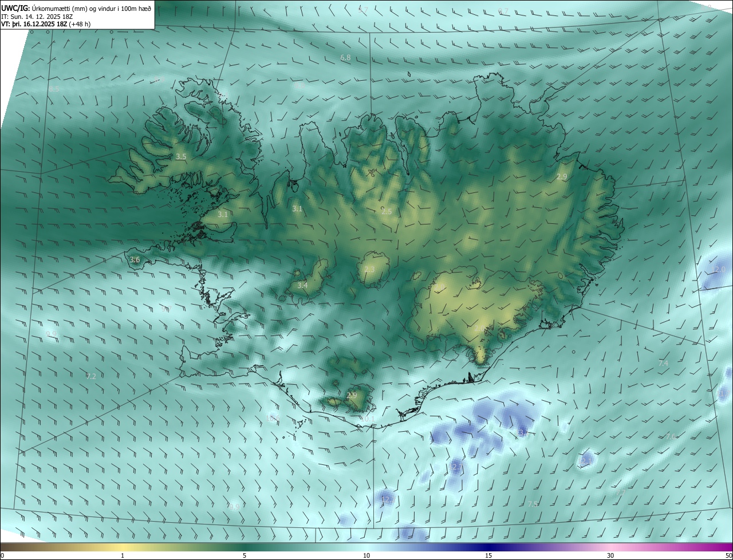Click the colorbar tick label '5'
This screenshot has width=733, height=560.
[x=245, y=555]
